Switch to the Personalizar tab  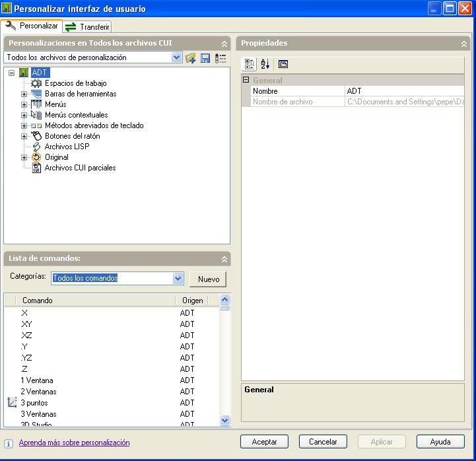[32, 26]
